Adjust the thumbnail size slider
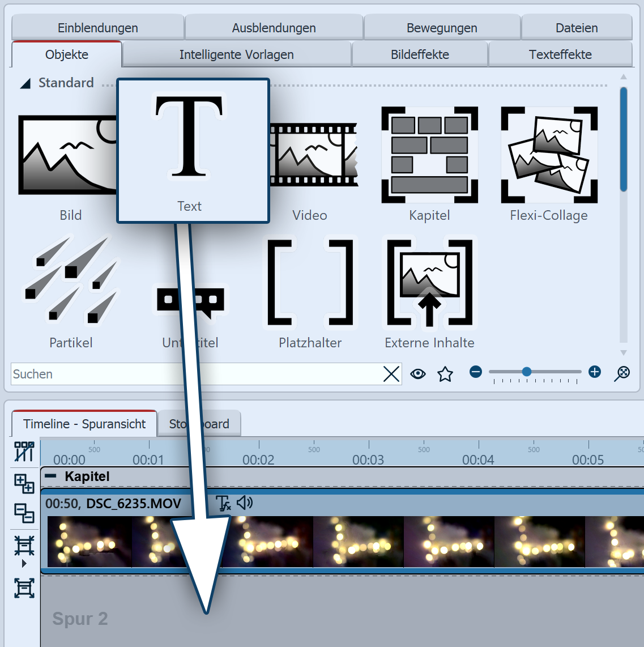 coord(527,372)
